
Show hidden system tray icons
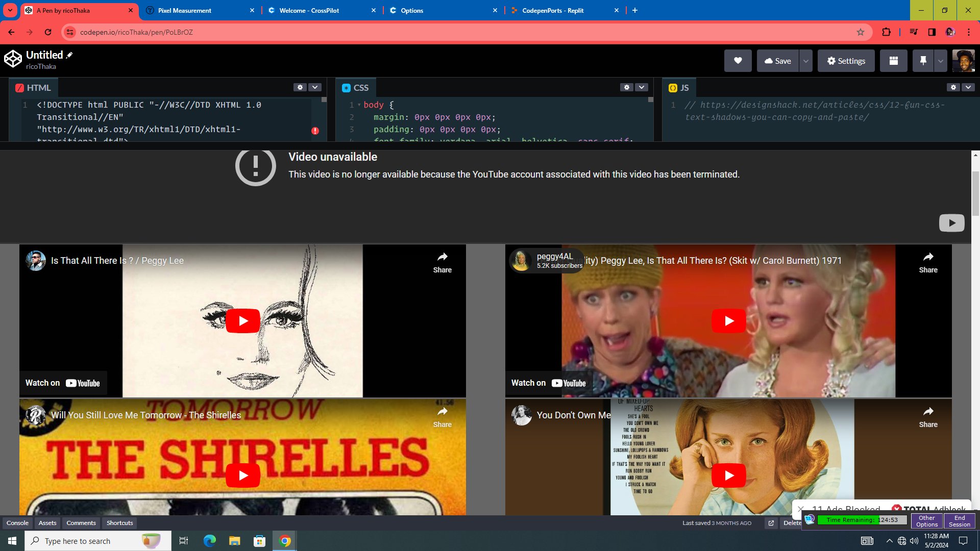[889, 541]
